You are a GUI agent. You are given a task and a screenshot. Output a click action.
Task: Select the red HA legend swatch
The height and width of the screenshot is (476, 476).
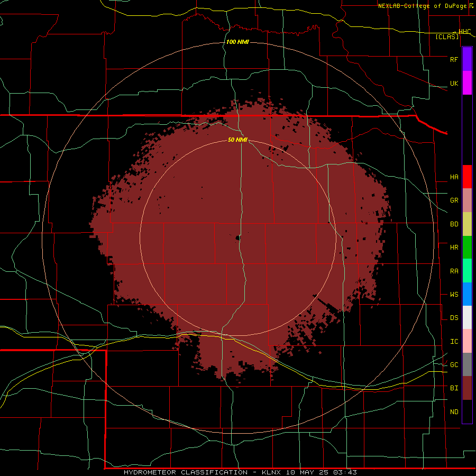(467, 177)
